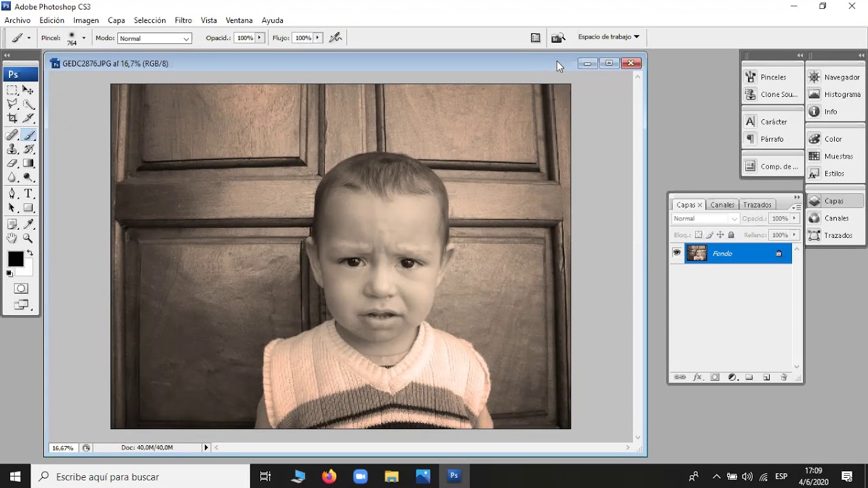Open layer Opacidad arrow in Capas panel
This screenshot has height=488, width=868.
click(x=795, y=219)
